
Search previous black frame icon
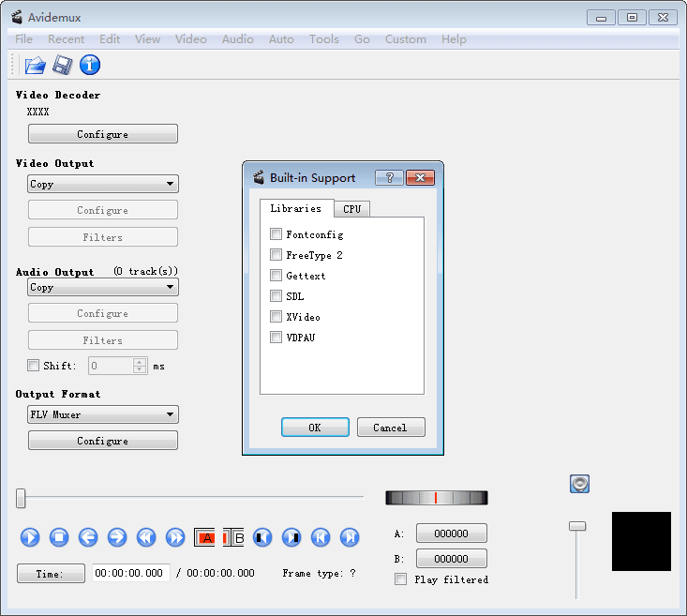pyautogui.click(x=262, y=537)
